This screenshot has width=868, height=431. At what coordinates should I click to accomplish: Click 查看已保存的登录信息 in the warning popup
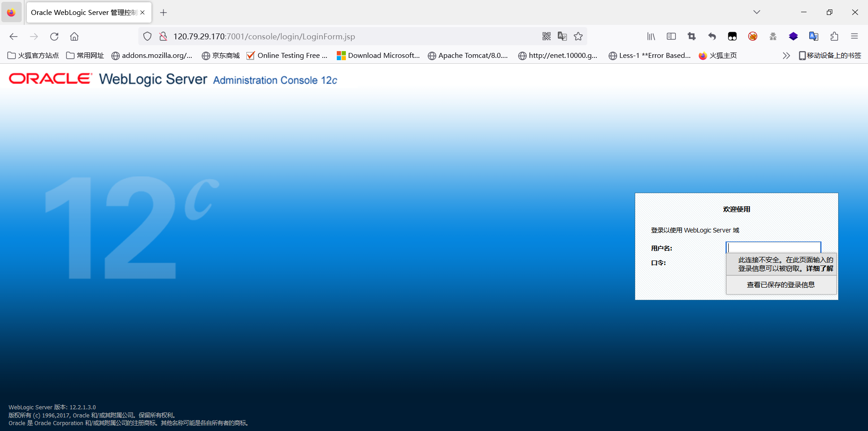pos(781,284)
